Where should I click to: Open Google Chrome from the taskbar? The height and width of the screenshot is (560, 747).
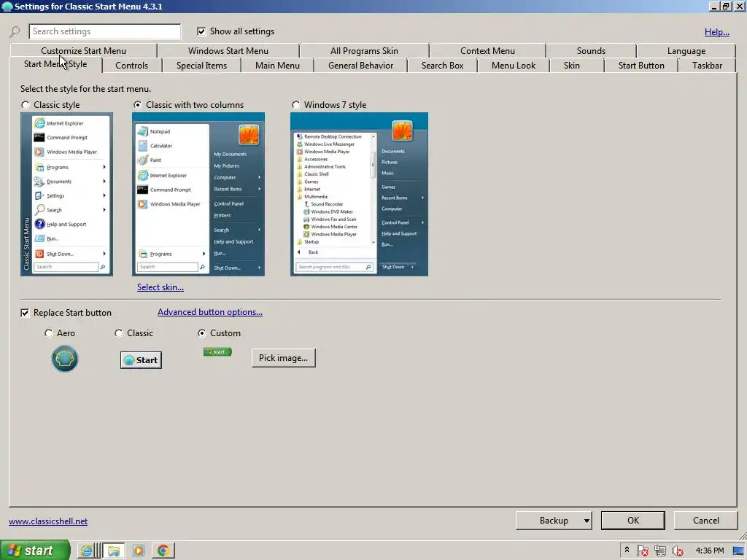tap(163, 551)
